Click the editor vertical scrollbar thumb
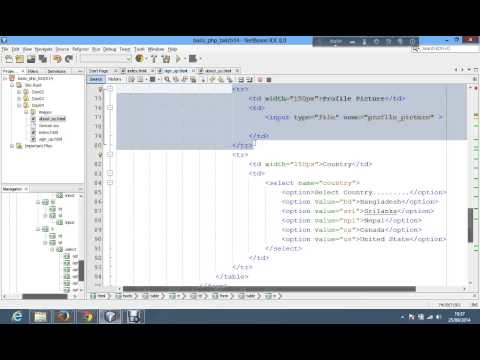This screenshot has height=360, width=480. click(x=470, y=225)
